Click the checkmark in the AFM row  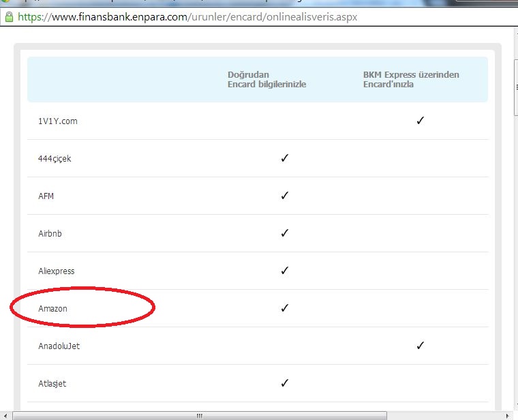tap(284, 195)
